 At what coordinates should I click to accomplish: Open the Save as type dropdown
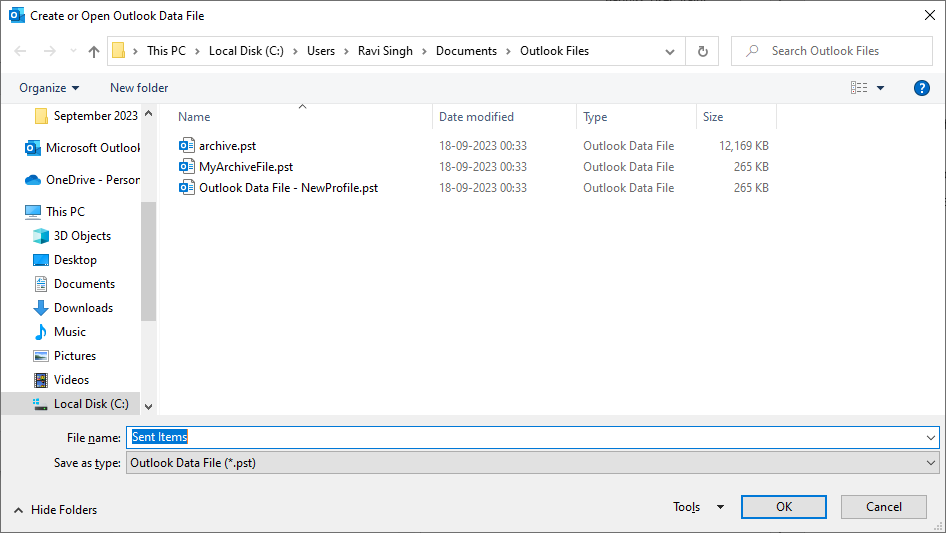click(533, 463)
